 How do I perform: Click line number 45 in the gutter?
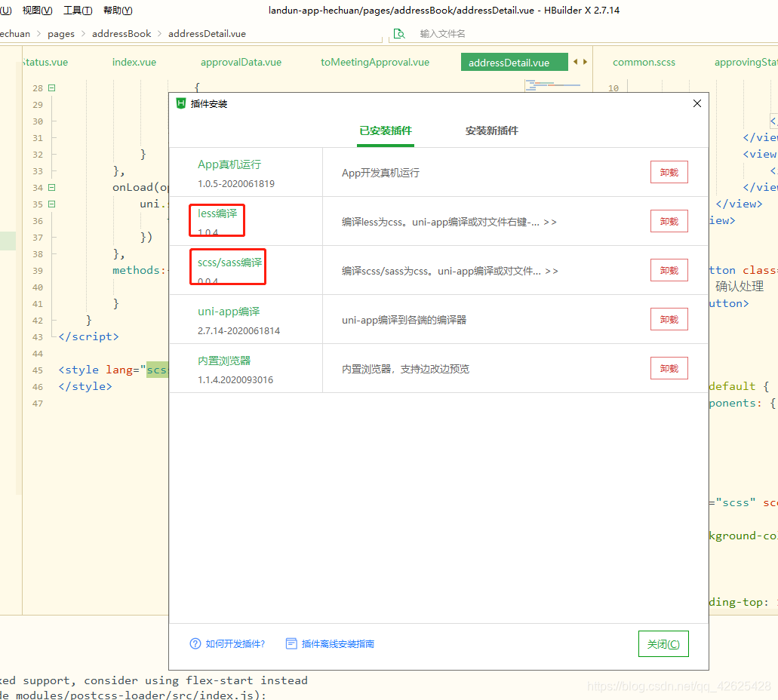38,370
